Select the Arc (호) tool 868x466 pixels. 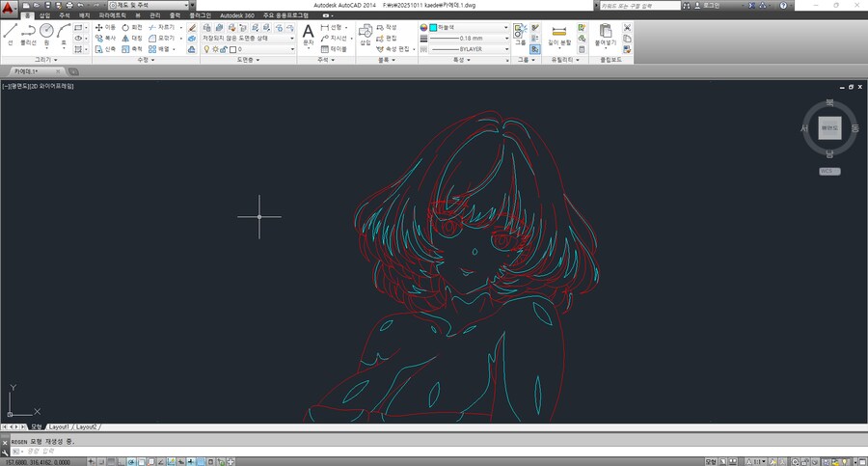click(64, 35)
